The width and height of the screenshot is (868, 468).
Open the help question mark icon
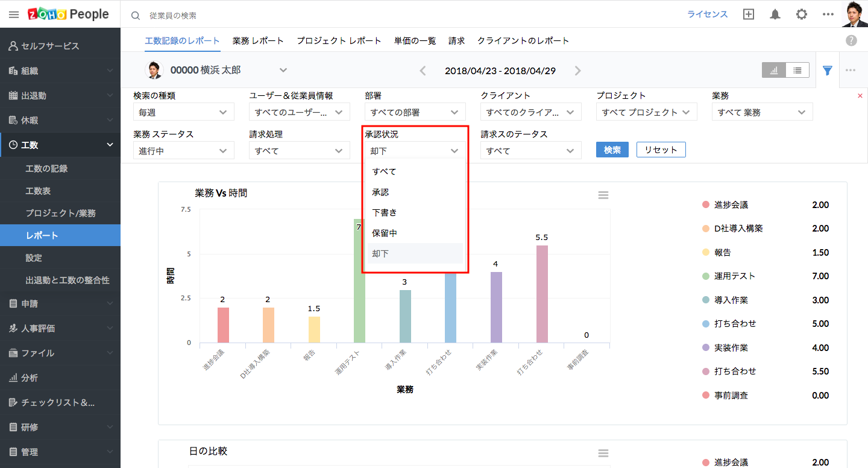851,40
